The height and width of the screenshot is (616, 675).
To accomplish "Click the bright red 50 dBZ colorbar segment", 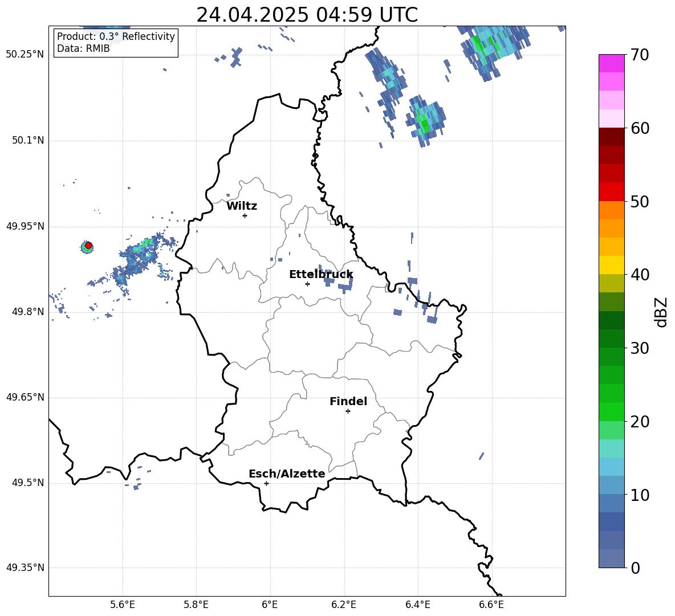I will point(611,192).
